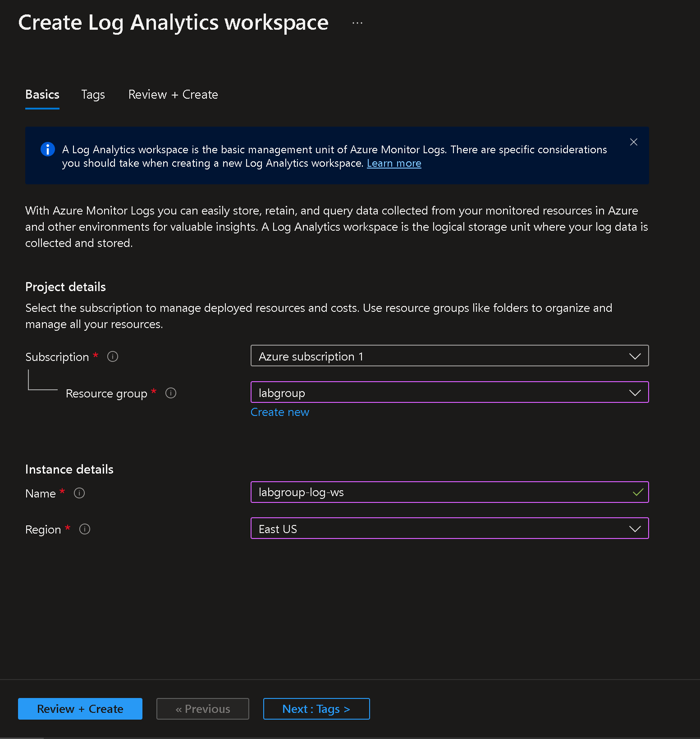
Task: Click the blue info icon in banner
Action: pos(48,149)
